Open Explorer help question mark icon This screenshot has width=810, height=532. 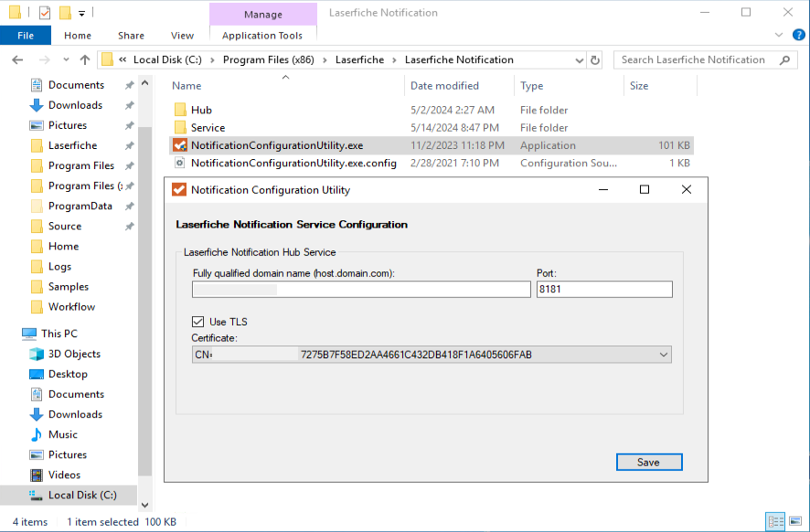click(799, 35)
